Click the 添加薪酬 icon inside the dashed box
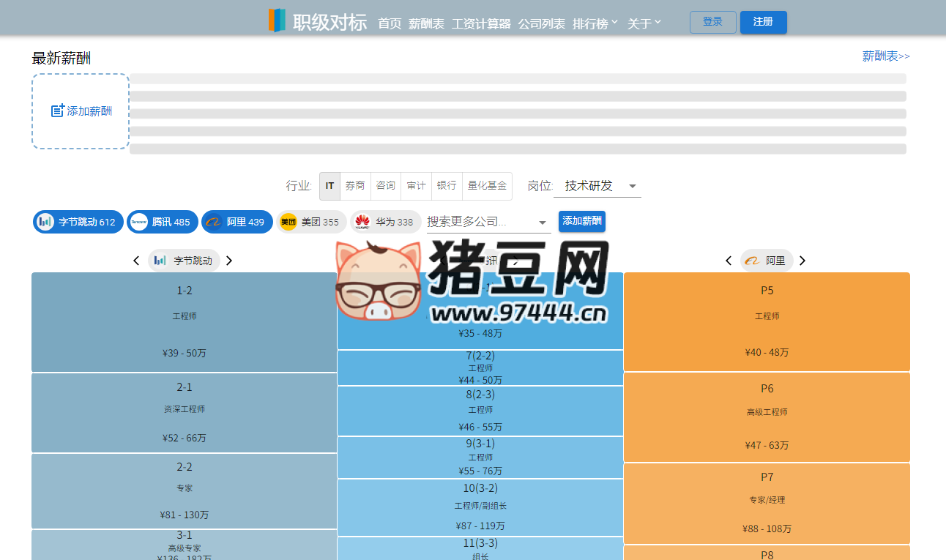946x560 pixels. [58, 109]
